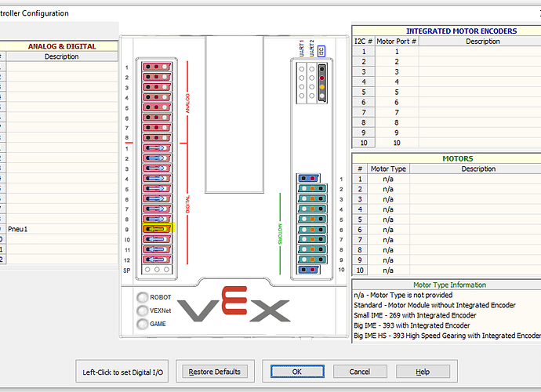
Task: Click the VEX logo on controller
Action: point(234,304)
